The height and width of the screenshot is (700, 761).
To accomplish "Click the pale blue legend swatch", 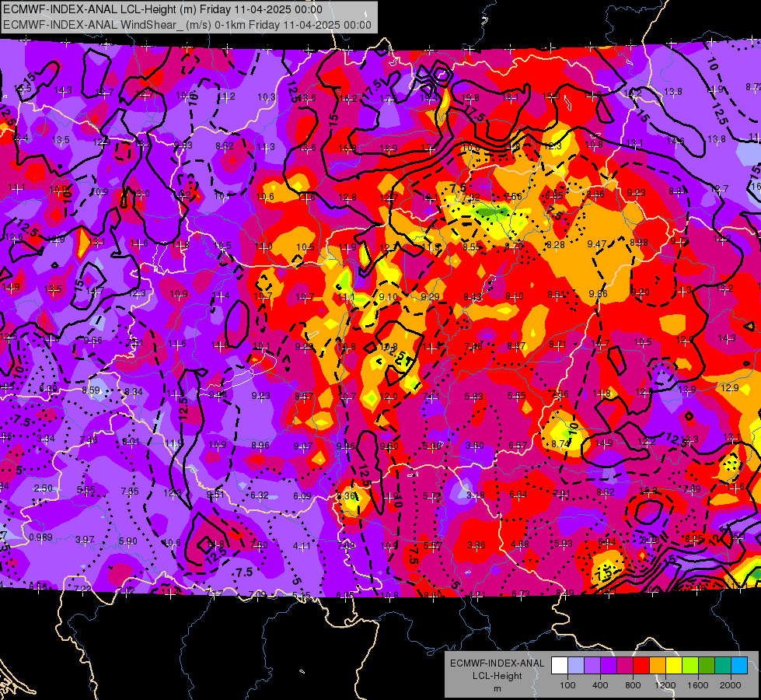I will pyautogui.click(x=576, y=666).
